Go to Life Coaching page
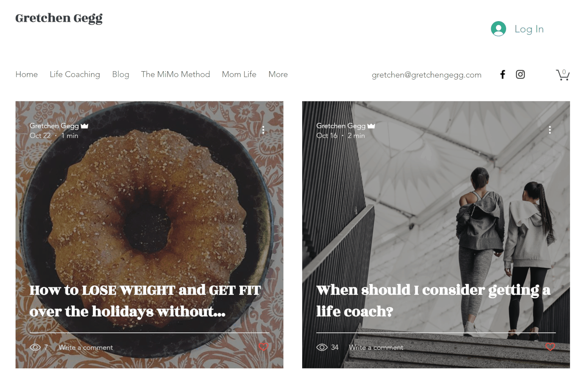The image size is (588, 377). pyautogui.click(x=75, y=74)
